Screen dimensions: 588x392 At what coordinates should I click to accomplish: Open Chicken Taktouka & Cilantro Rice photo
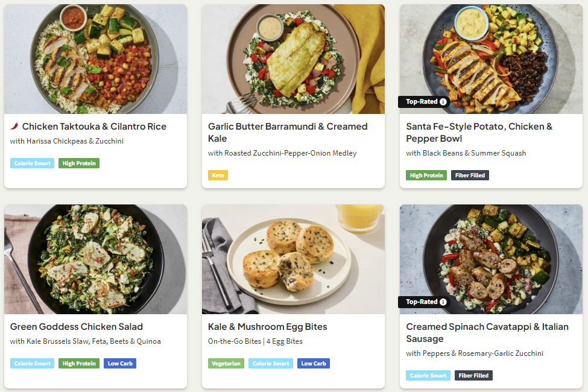(95, 58)
